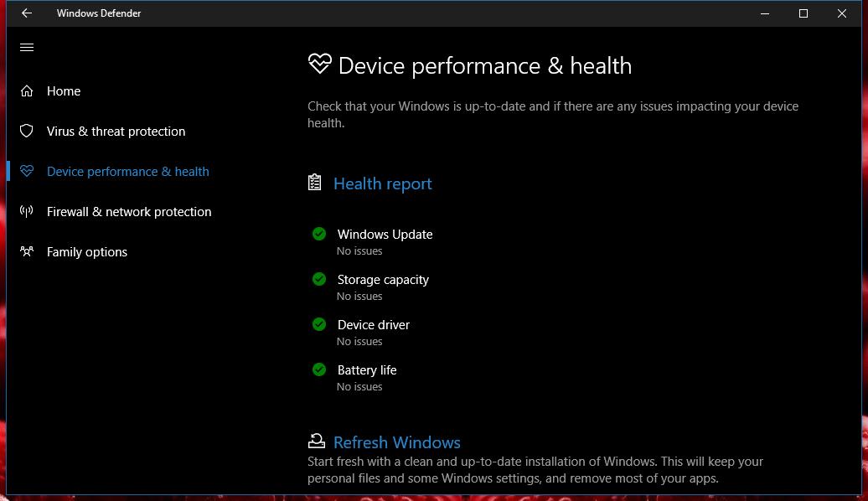Screen dimensions: 868x501
Task: Click the heart icon in the sidebar
Action: click(x=27, y=171)
